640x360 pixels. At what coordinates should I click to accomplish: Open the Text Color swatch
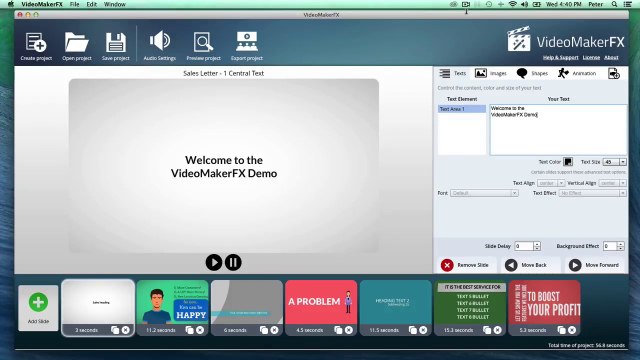point(568,162)
